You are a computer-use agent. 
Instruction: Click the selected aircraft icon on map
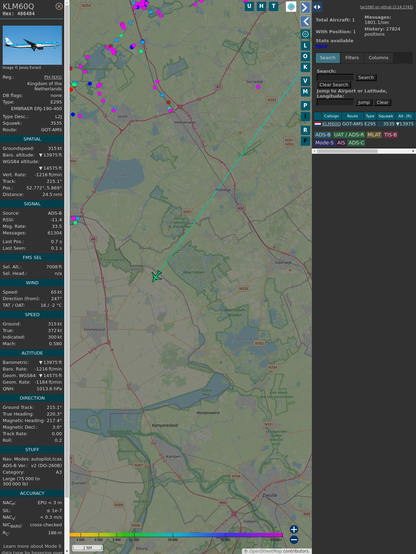(156, 276)
